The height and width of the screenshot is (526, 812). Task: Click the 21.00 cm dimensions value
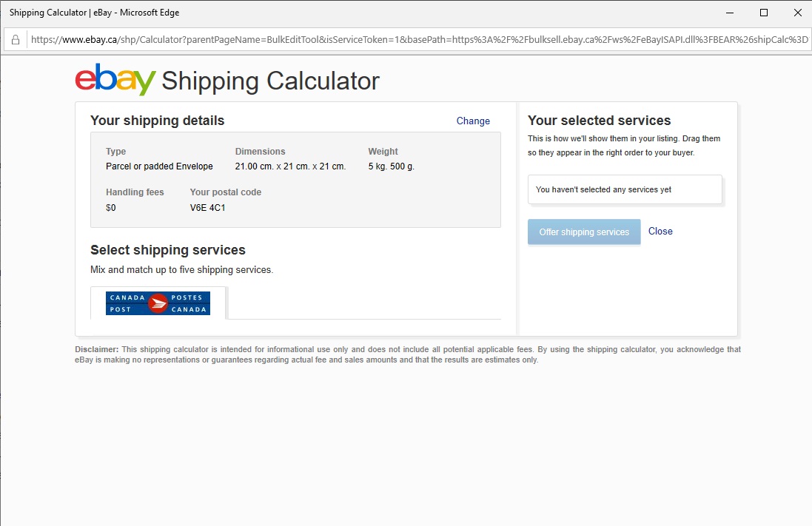click(x=290, y=166)
